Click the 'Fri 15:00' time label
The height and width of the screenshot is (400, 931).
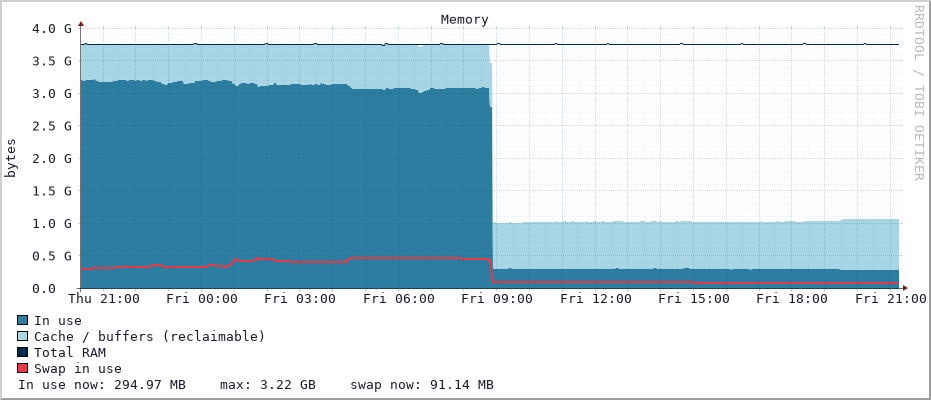click(x=694, y=299)
